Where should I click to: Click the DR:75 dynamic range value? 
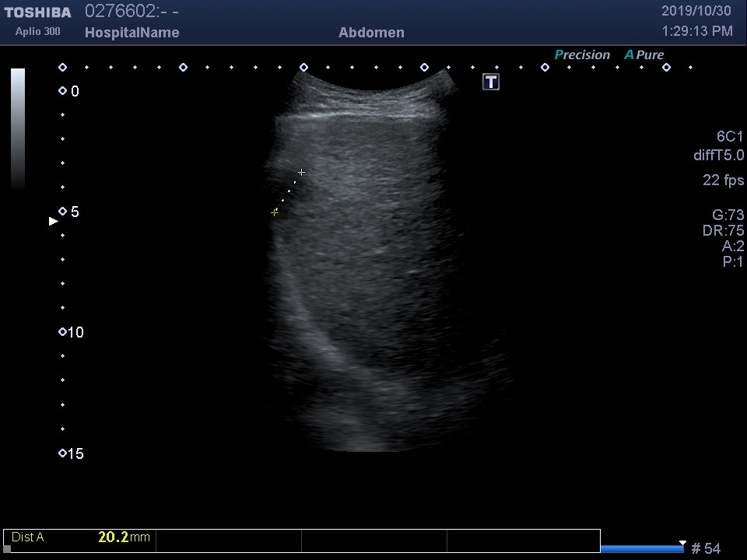point(723,231)
